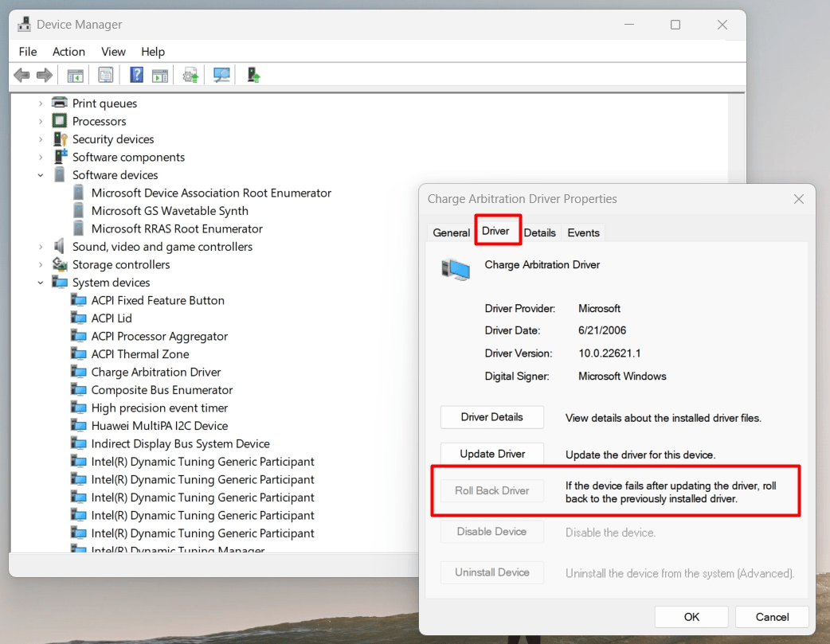Toggle the console tree pane
Viewport: 830px width, 644px height.
pos(74,75)
